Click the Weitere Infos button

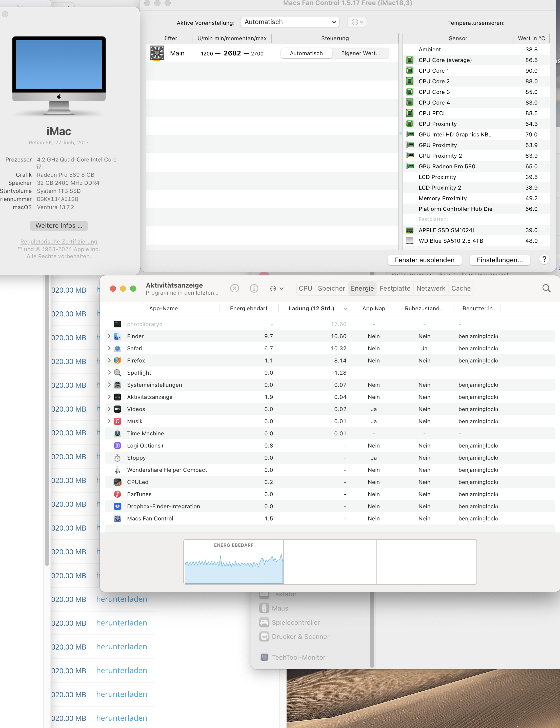click(x=59, y=226)
